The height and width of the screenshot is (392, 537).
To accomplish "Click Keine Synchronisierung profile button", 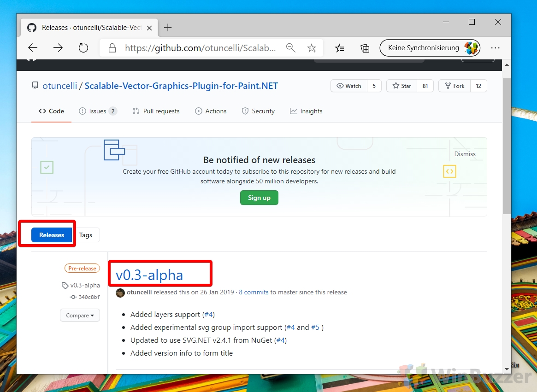I will click(430, 48).
